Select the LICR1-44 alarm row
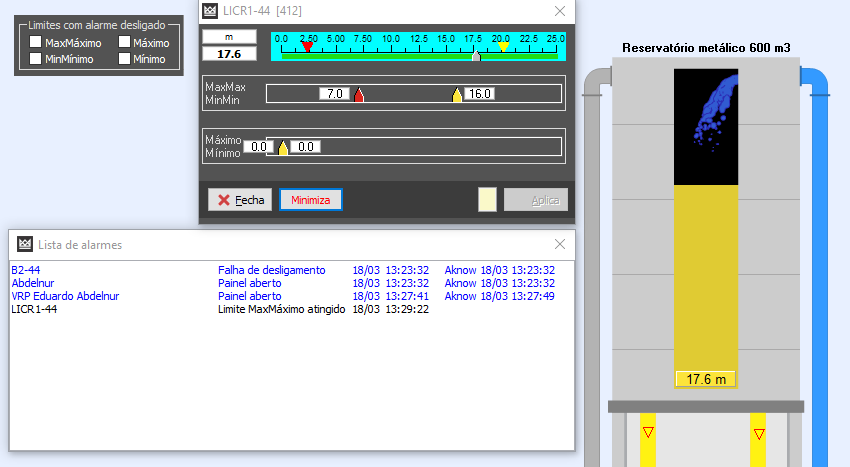This screenshot has height=467, width=850. pyautogui.click(x=291, y=309)
